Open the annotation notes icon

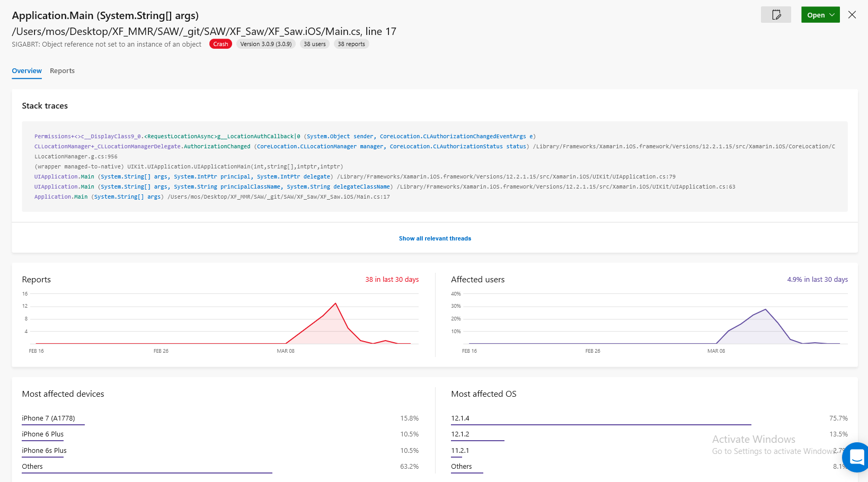[x=775, y=15]
